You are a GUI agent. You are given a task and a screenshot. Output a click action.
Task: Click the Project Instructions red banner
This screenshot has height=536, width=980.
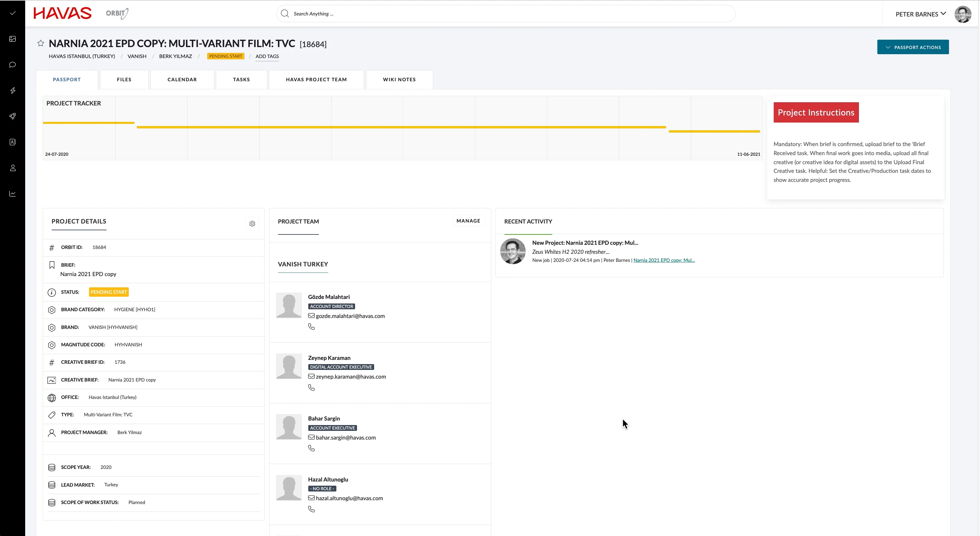816,113
